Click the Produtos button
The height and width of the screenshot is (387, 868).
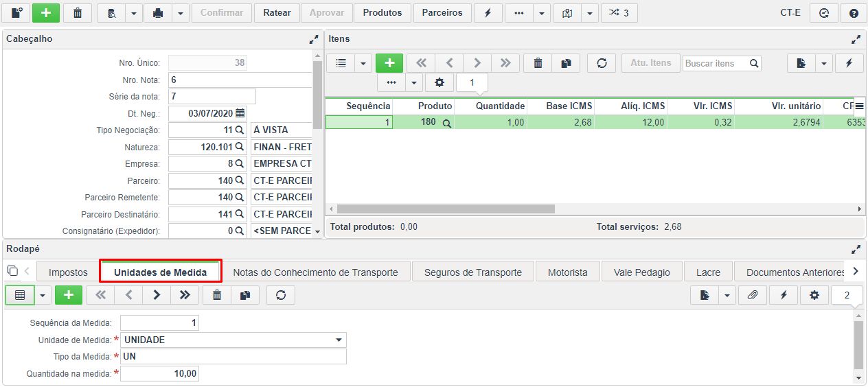(383, 13)
